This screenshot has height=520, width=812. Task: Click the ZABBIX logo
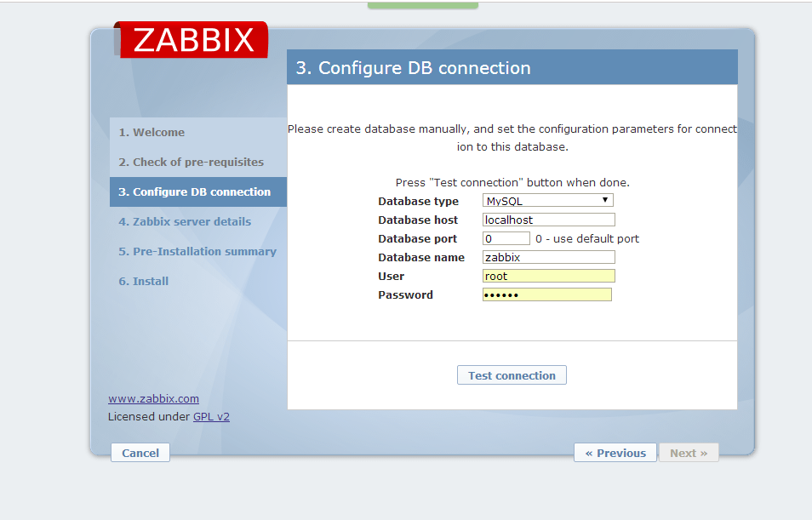click(x=191, y=40)
